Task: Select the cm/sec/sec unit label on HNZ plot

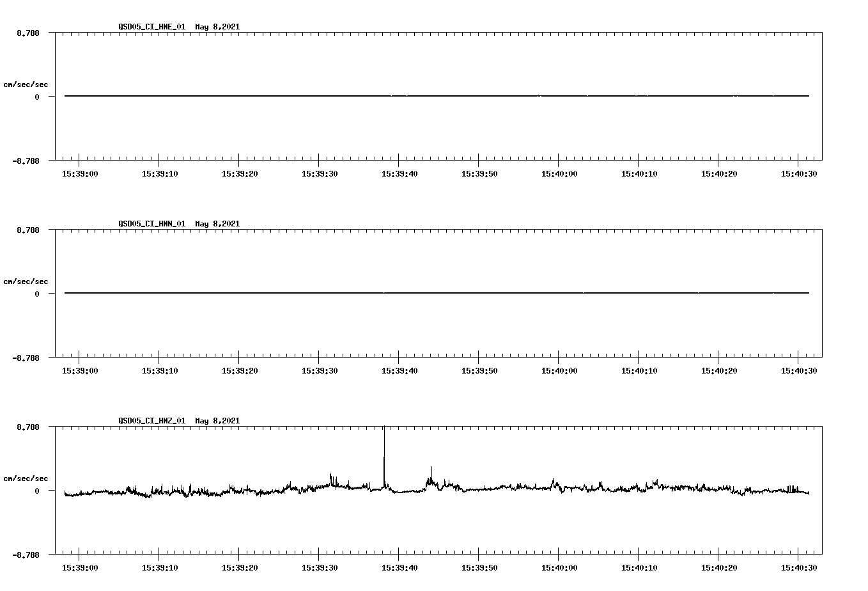Action: pyautogui.click(x=25, y=477)
